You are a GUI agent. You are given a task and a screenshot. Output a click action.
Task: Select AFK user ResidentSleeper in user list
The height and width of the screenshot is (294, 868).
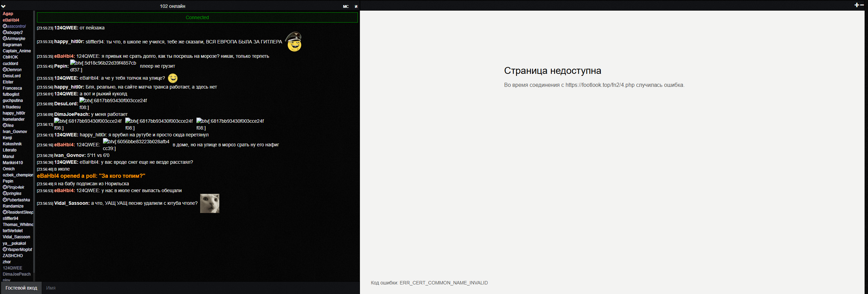click(18, 212)
